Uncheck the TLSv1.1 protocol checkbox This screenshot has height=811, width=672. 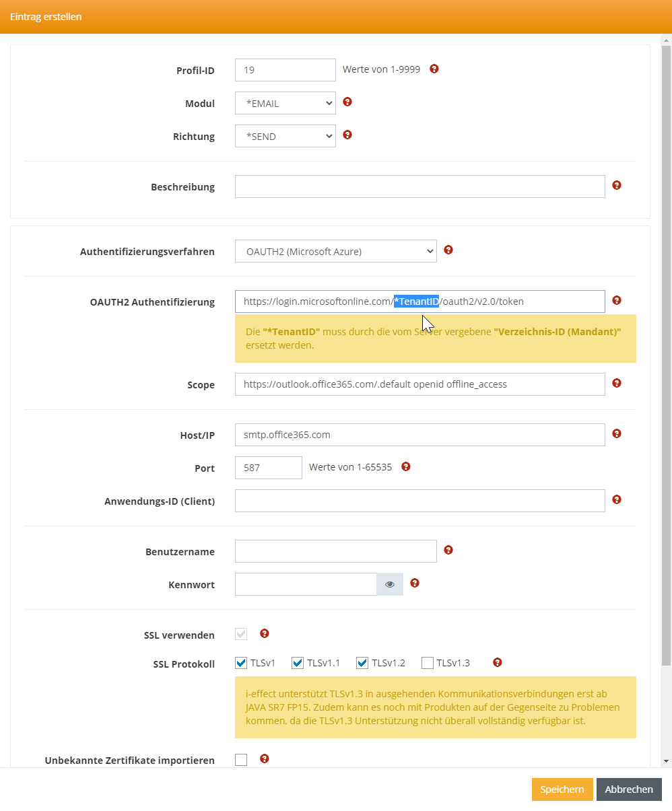point(298,663)
